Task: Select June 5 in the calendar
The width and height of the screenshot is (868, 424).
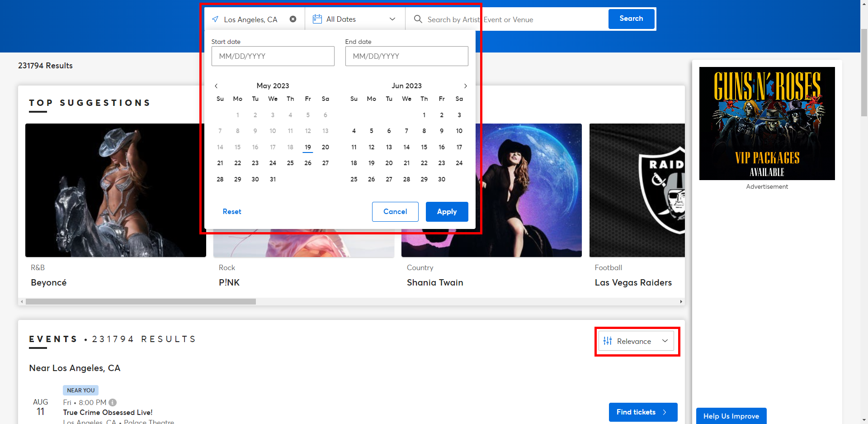Action: (x=372, y=131)
